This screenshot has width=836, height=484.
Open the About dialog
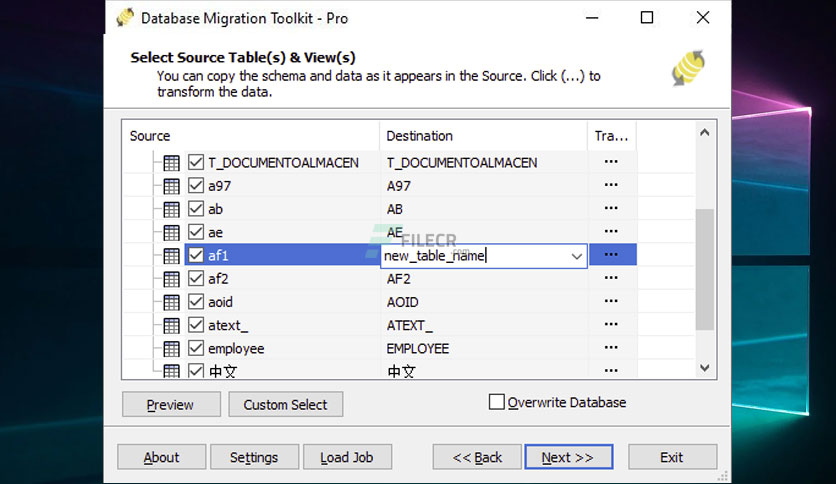(x=161, y=457)
